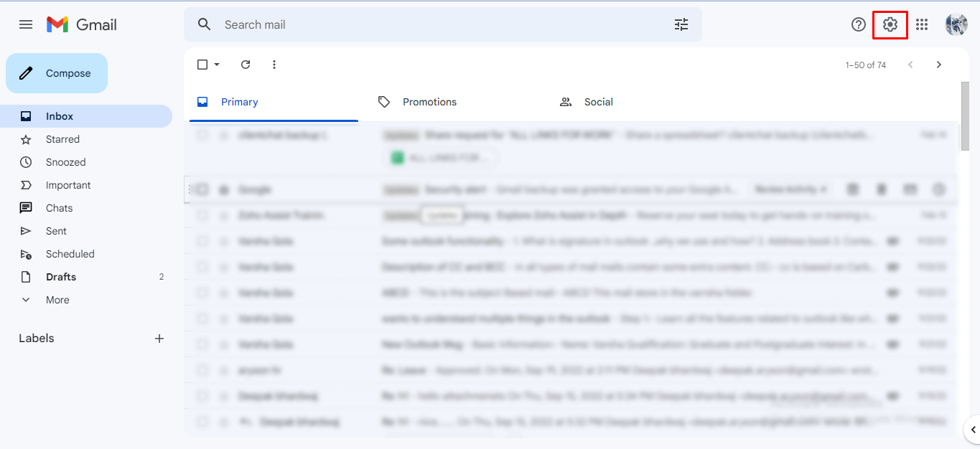Open the account profile avatar
The height and width of the screenshot is (449, 980).
click(x=956, y=24)
